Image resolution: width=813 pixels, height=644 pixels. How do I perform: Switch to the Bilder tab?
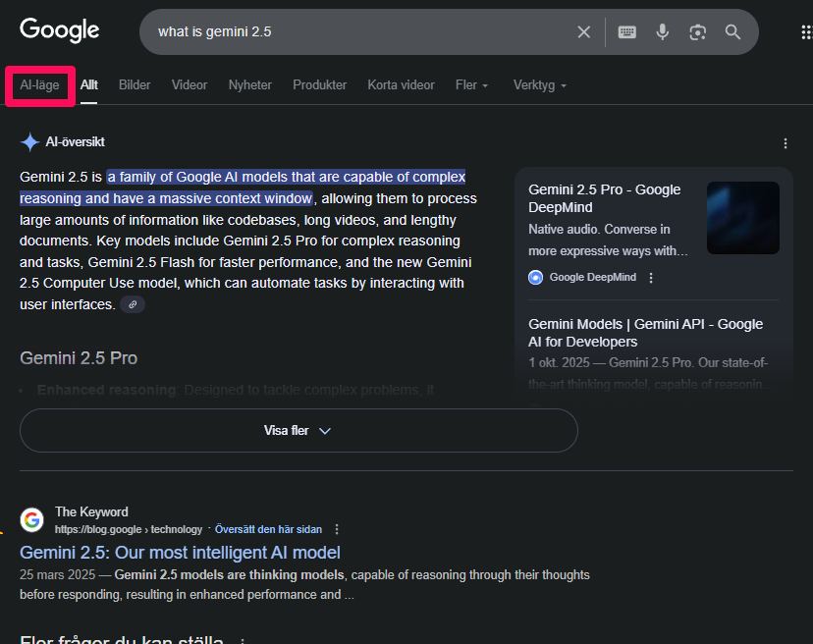(x=135, y=85)
